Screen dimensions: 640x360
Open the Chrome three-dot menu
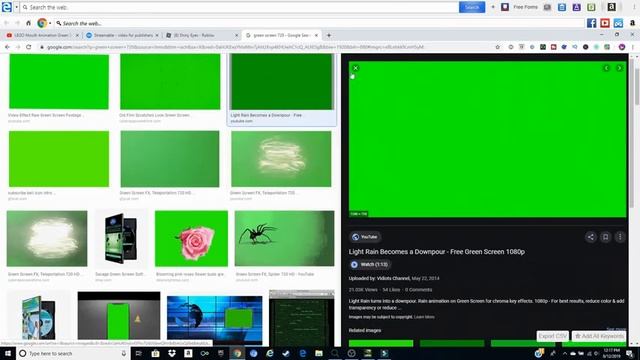click(x=633, y=47)
